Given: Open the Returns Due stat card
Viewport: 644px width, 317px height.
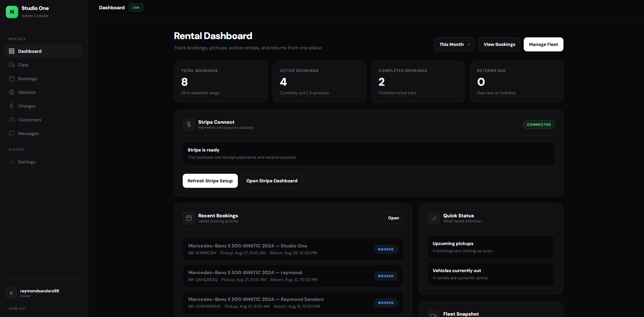Looking at the screenshot, I should point(517,82).
